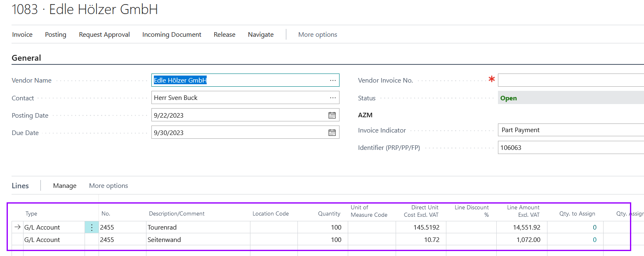644x256 pixels.
Task: Click the No. column header
Action: pos(106,214)
